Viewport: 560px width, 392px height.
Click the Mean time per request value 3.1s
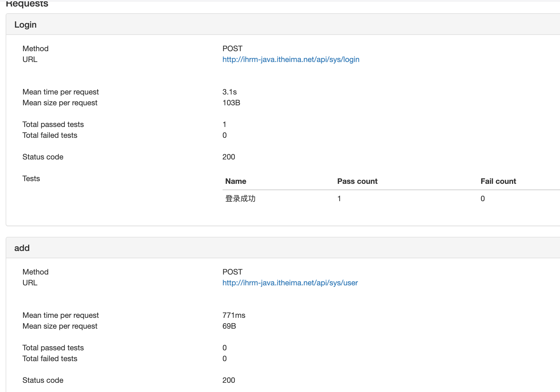point(229,92)
